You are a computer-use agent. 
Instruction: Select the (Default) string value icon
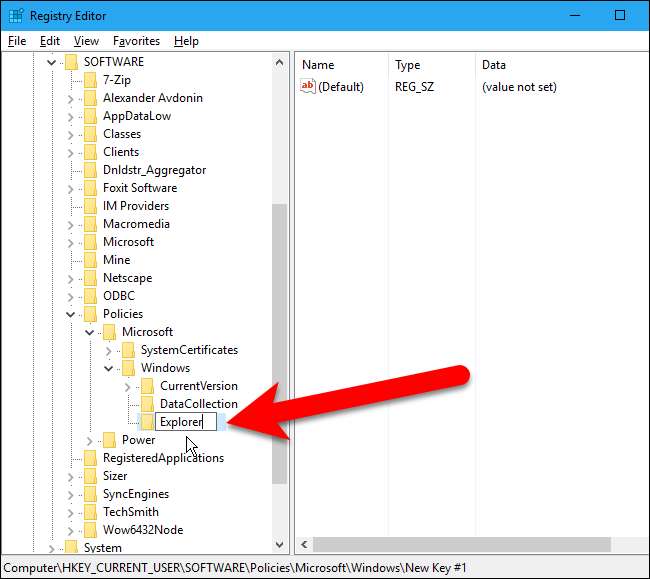tap(308, 87)
